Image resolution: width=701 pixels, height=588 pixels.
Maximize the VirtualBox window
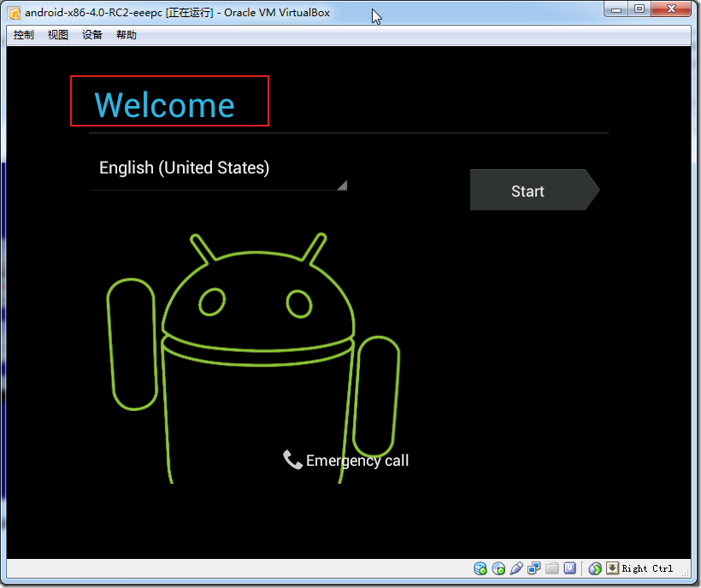coord(639,9)
